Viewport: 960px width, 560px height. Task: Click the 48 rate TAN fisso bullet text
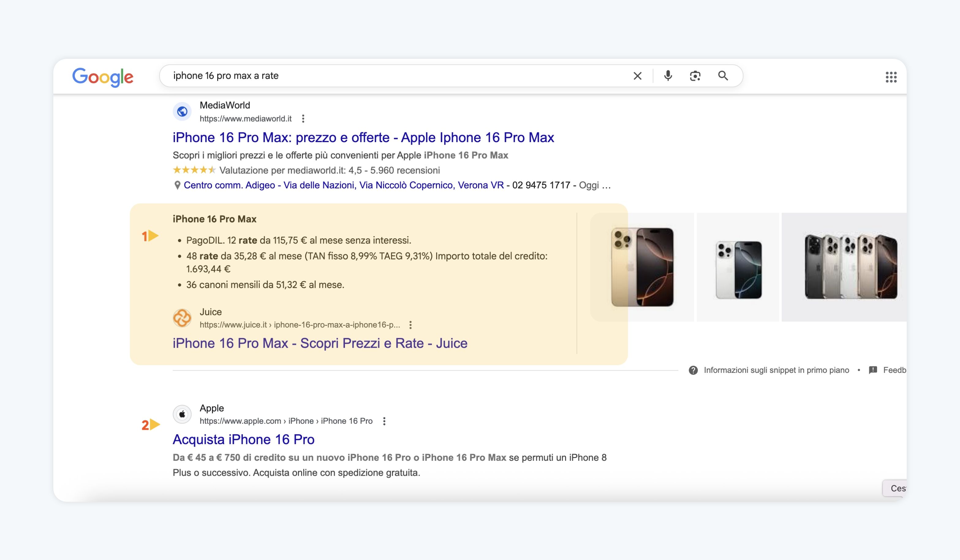coord(367,263)
